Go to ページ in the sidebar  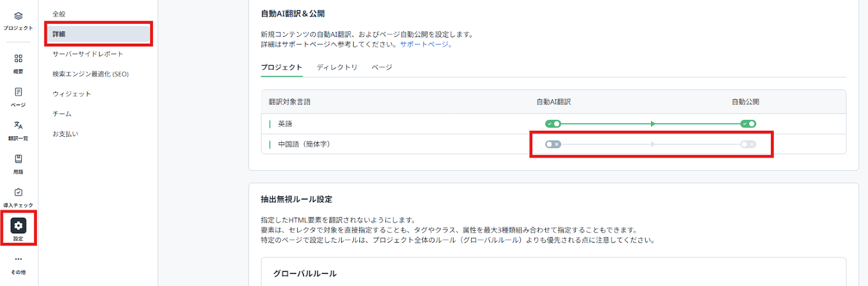click(x=18, y=92)
